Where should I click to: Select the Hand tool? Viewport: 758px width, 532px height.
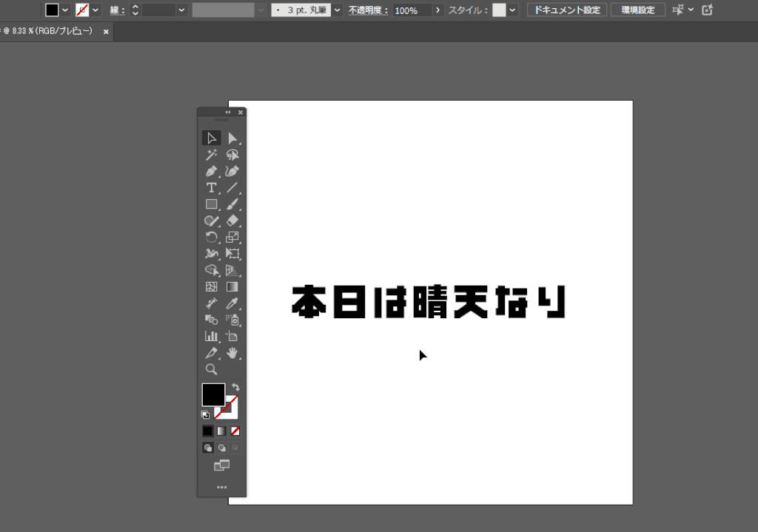coord(232,353)
